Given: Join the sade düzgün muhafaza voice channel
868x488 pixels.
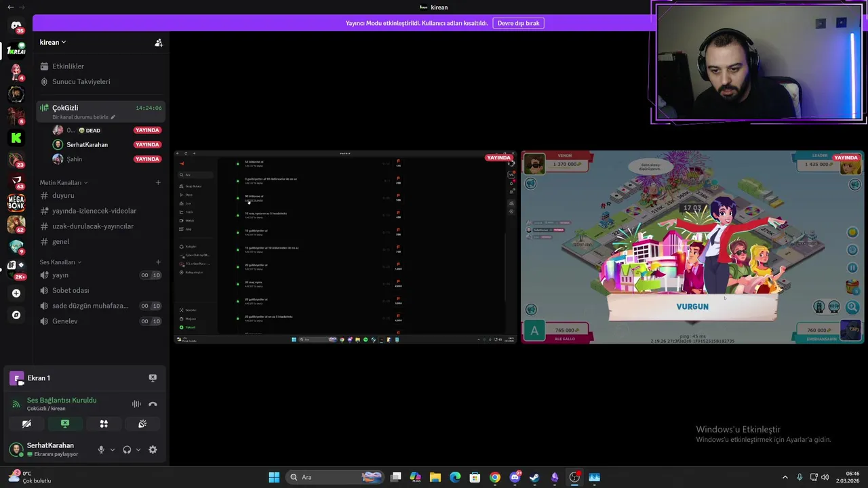Looking at the screenshot, I should coord(100,306).
